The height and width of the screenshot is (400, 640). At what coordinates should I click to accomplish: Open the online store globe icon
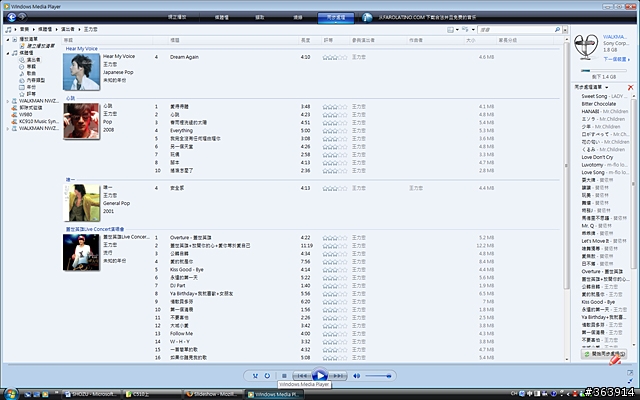(x=367, y=17)
